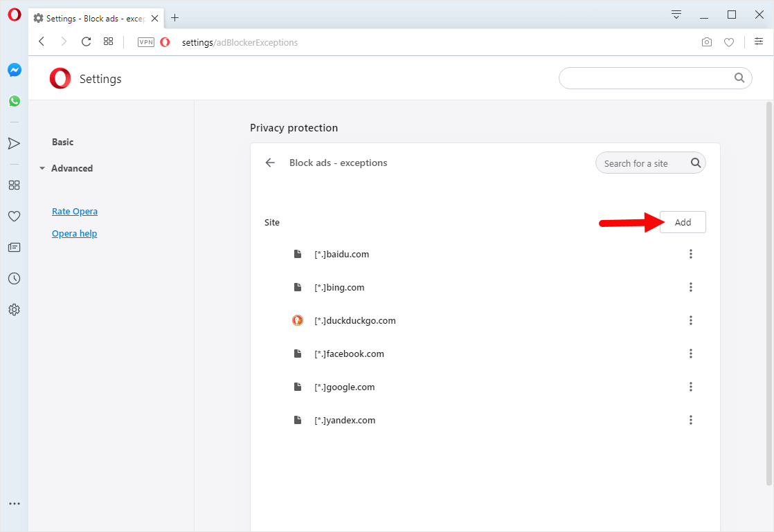Open more actions for google.com

coord(691,387)
